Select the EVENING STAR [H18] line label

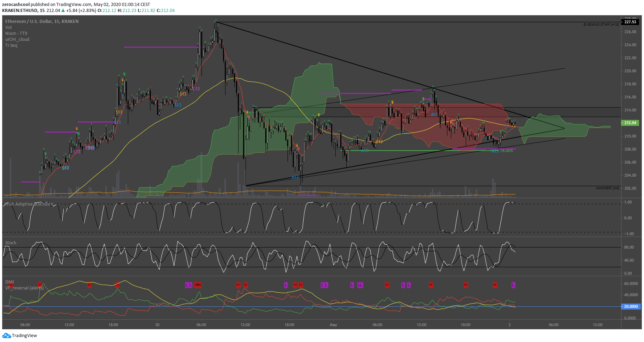point(601,25)
